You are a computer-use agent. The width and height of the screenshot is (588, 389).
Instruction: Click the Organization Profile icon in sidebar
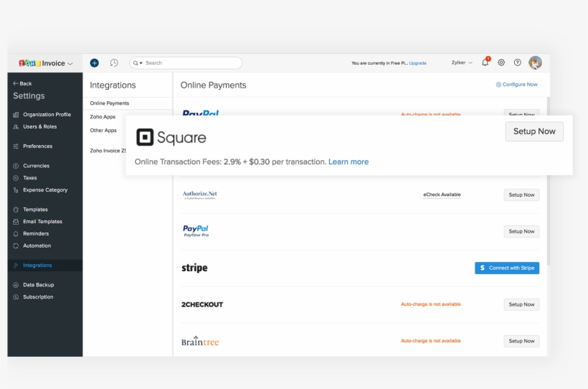(16, 115)
